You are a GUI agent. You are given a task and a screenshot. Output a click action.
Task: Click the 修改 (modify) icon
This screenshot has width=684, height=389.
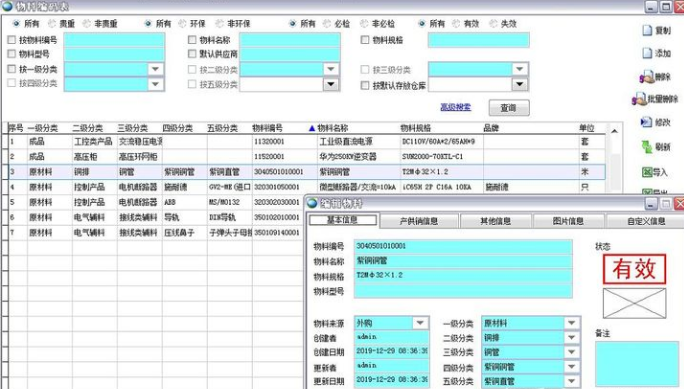click(646, 122)
